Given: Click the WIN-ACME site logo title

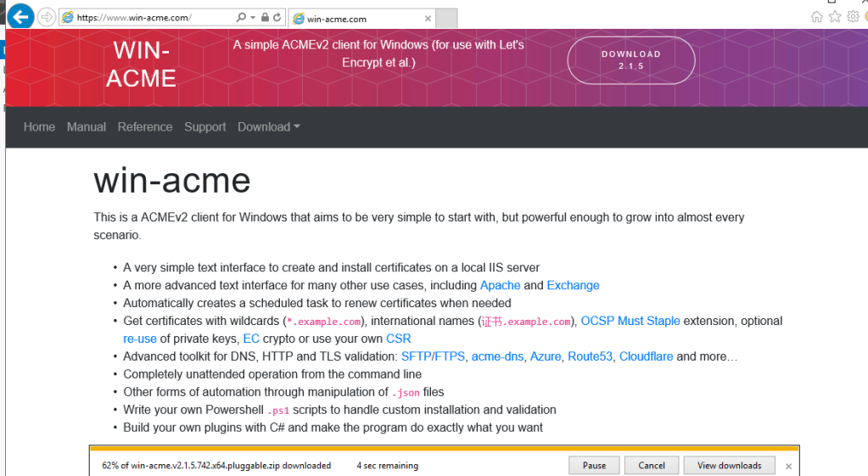Looking at the screenshot, I should pyautogui.click(x=141, y=64).
